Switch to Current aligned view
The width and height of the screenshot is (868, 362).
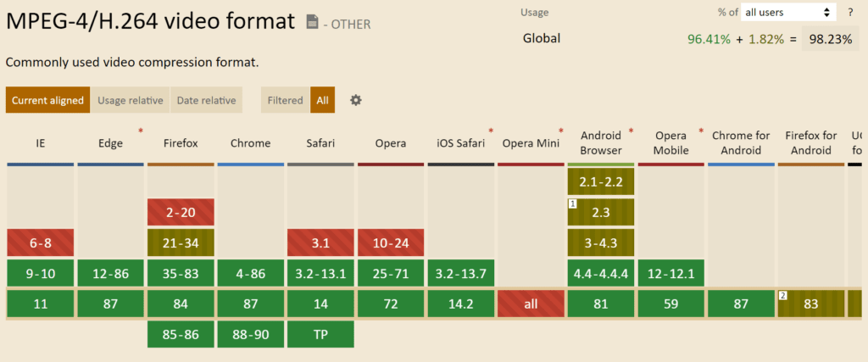[47, 100]
